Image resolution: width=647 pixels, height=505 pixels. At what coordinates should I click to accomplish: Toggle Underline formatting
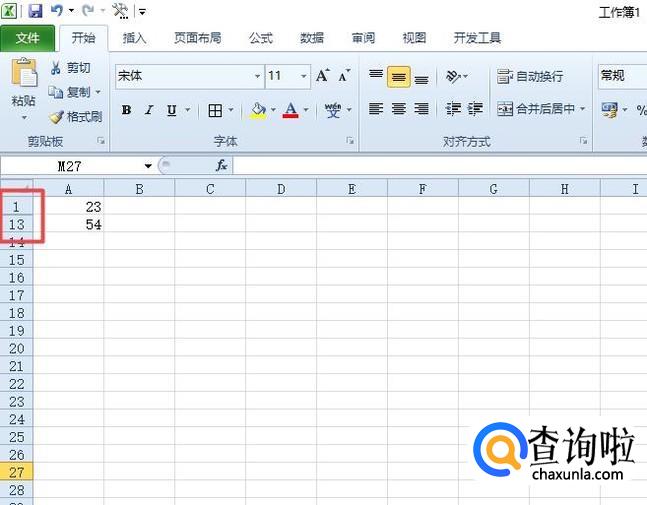click(172, 110)
